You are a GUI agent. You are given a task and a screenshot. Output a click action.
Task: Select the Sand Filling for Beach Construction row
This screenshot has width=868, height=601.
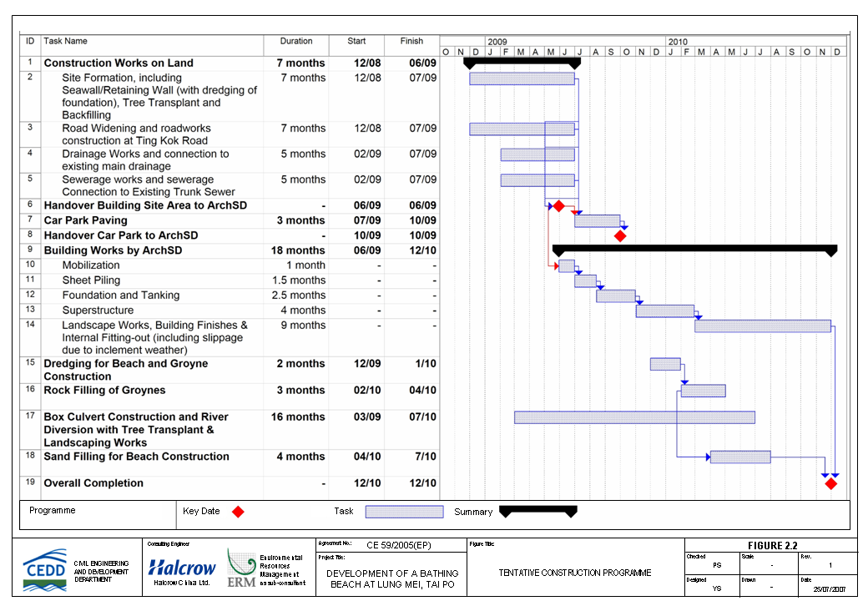(x=230, y=462)
